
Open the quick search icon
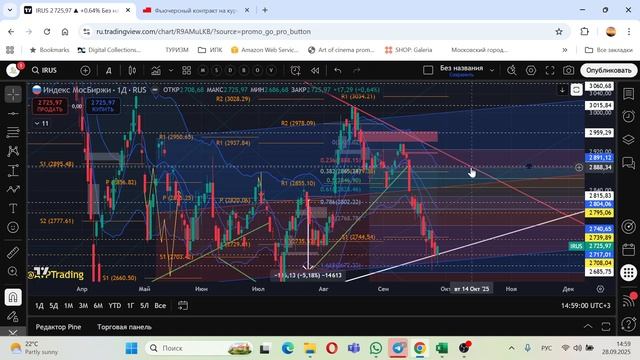click(511, 70)
